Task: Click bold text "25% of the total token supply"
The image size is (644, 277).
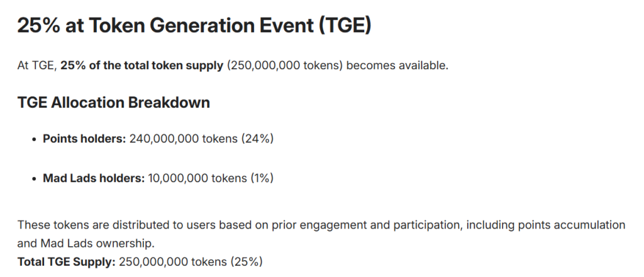Action: (142, 65)
